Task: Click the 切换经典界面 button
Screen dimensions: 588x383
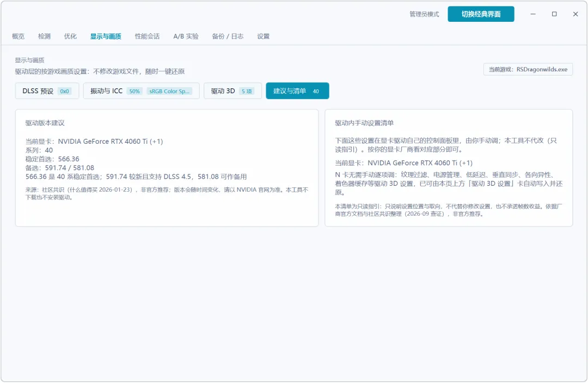Action: click(481, 14)
